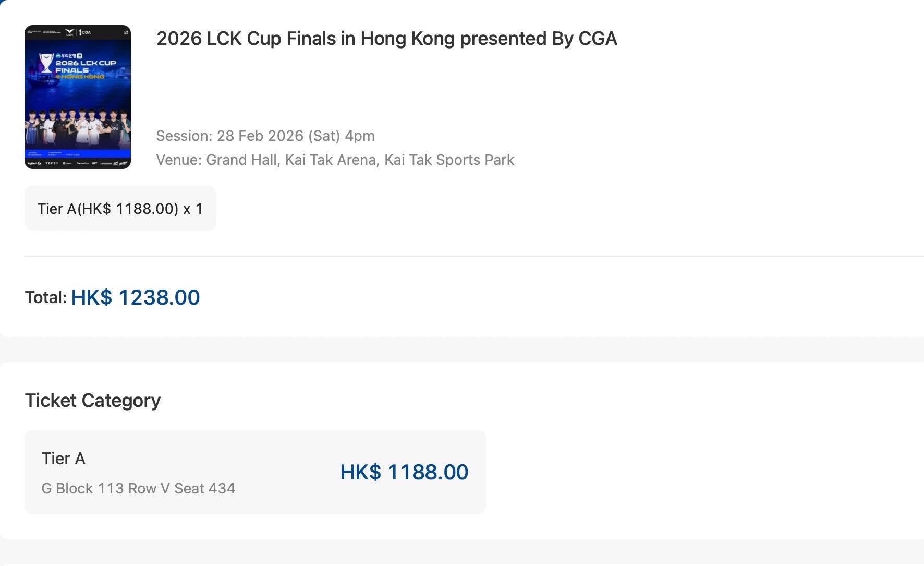
Task: Click the TOPSY sponsor logo
Action: pos(52,163)
